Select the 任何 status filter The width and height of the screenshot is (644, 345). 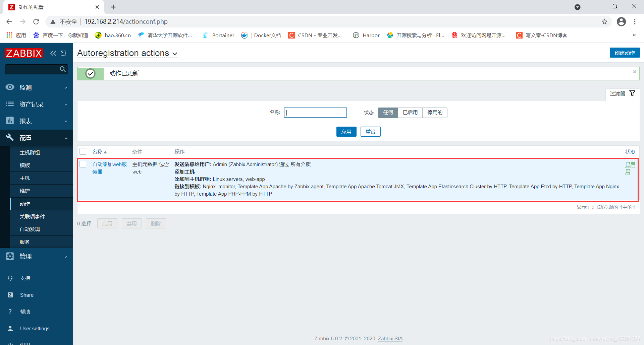pyautogui.click(x=388, y=113)
